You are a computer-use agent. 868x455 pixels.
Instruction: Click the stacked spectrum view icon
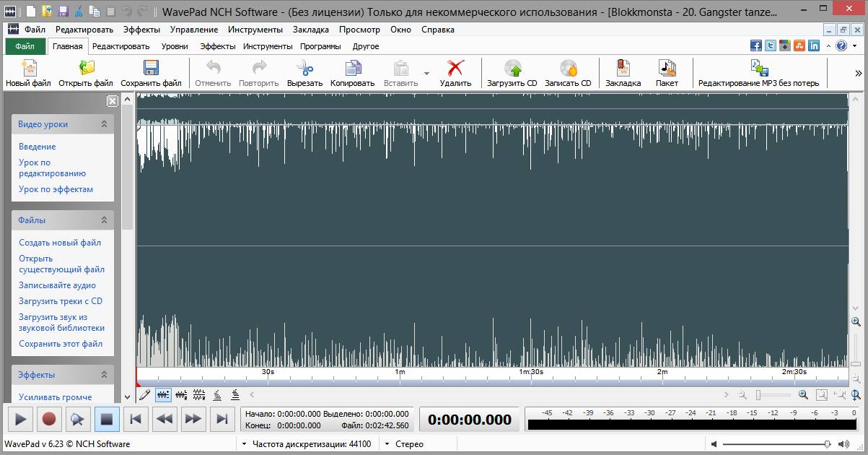tap(235, 395)
